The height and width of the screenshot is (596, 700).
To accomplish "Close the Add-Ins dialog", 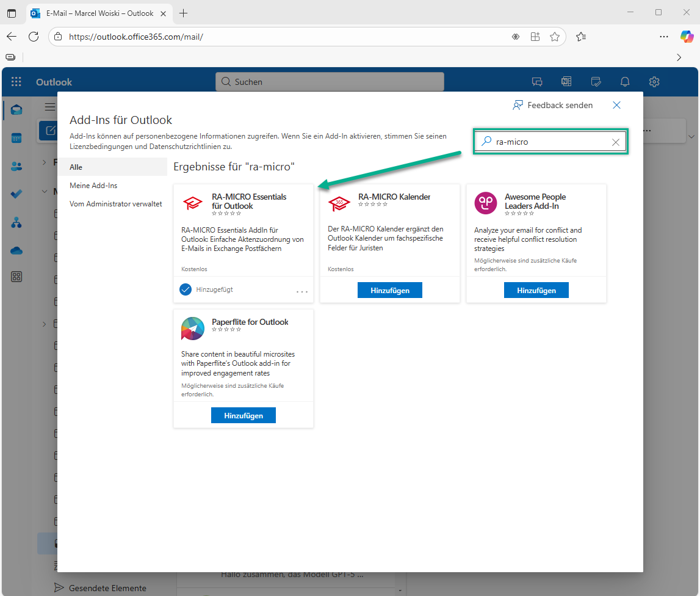I will pyautogui.click(x=616, y=105).
